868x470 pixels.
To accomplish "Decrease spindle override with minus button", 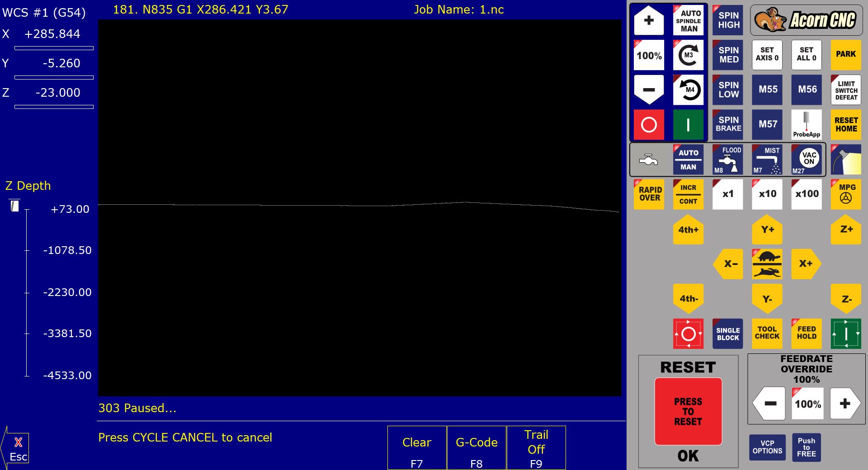I will 649,90.
